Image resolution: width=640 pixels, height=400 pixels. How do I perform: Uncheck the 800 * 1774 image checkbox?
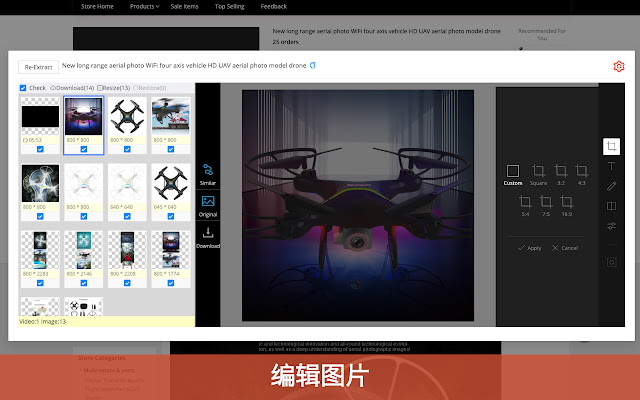click(170, 283)
